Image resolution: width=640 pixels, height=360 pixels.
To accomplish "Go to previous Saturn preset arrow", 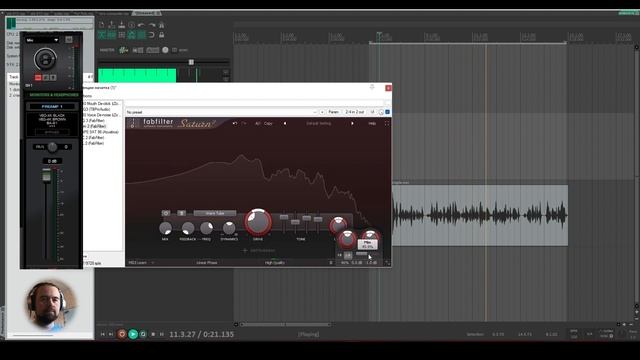I will (285, 123).
